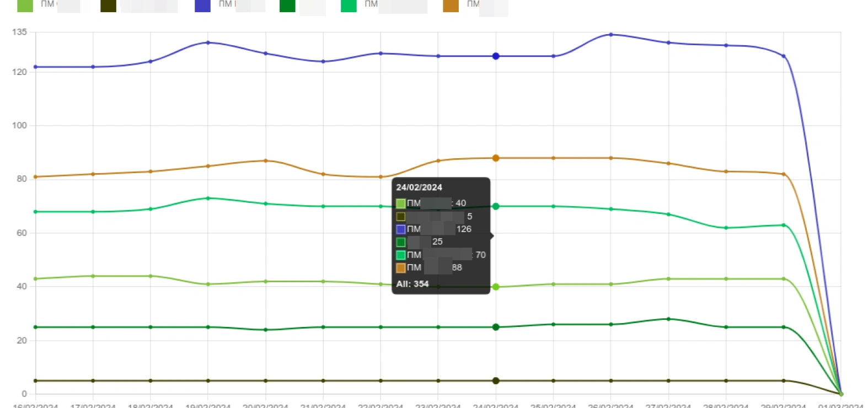
Task: Click the converged zero point on 01/03/2024
Action: pyautogui.click(x=841, y=394)
